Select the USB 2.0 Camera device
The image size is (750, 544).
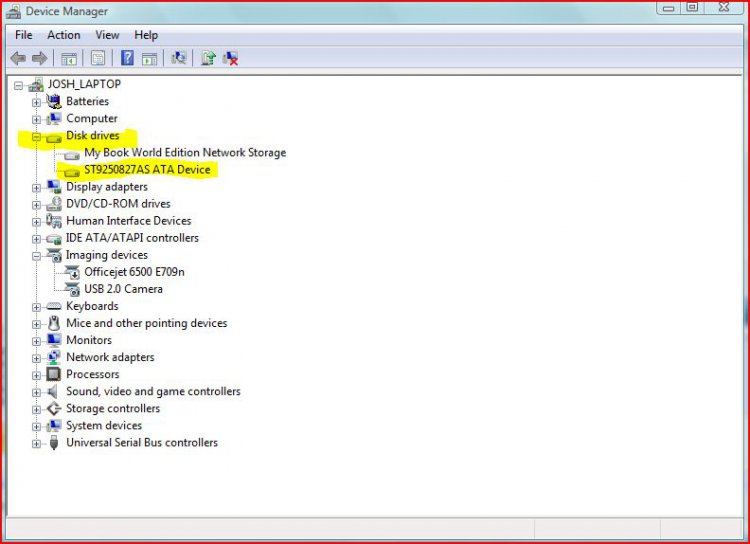click(123, 289)
